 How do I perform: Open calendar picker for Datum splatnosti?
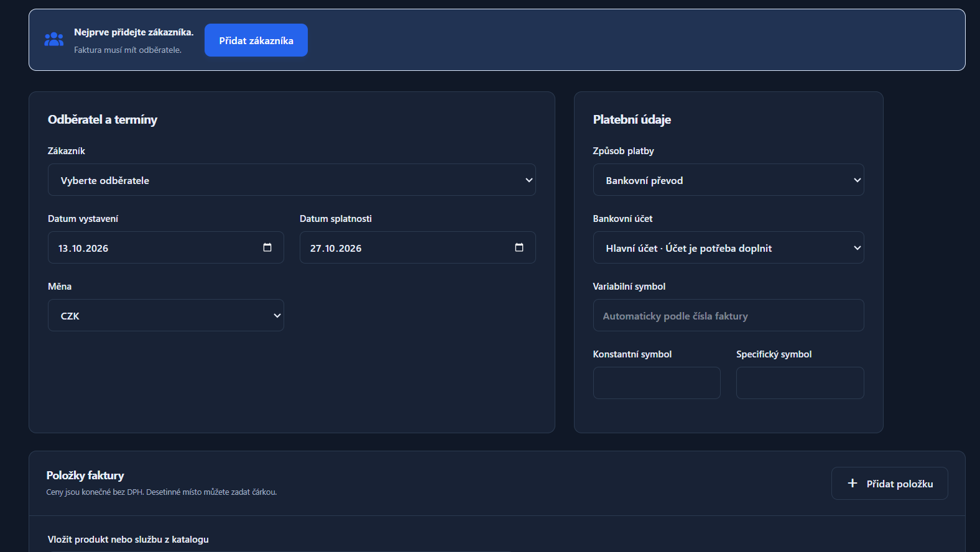519,247
